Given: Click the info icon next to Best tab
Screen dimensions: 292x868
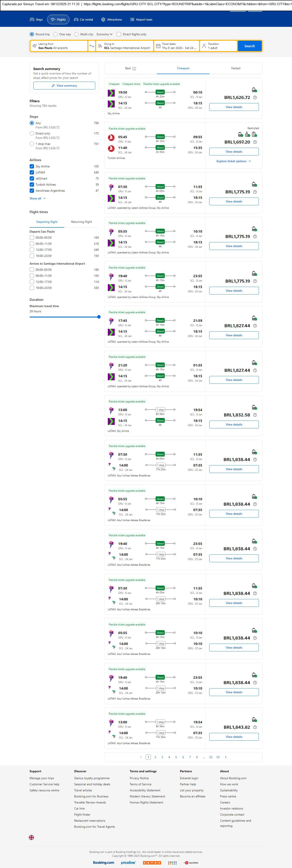Looking at the screenshot, I should [134, 69].
